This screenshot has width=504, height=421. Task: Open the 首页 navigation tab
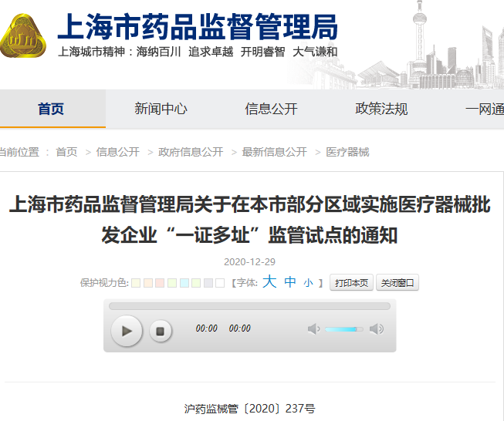51,109
